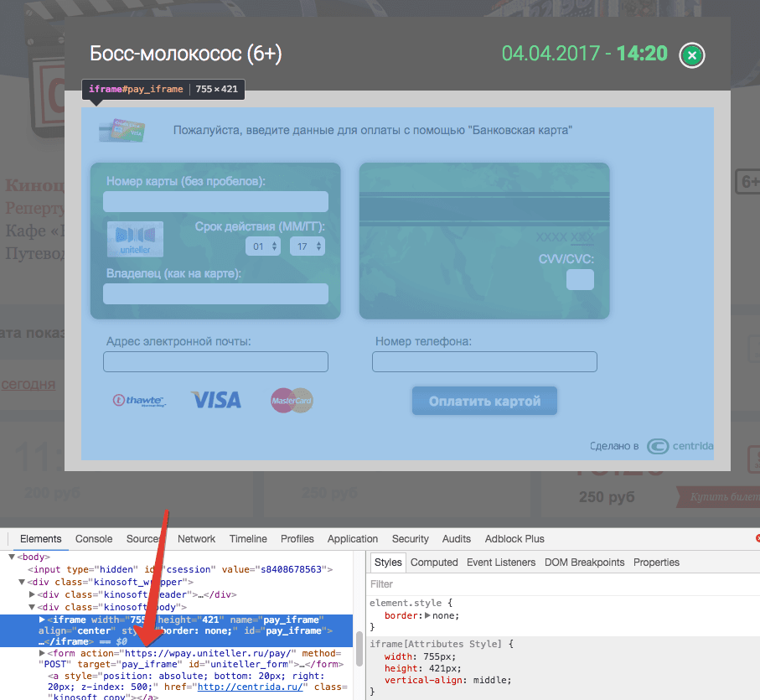
Task: Click the Босс-молокосос (6+) title
Action: [x=186, y=54]
